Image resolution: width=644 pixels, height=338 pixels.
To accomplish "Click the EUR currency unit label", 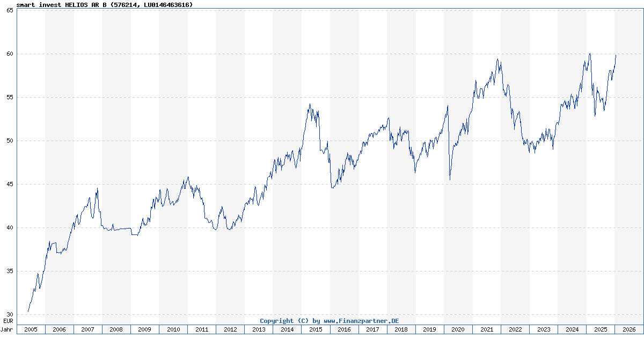I will click(x=8, y=320).
